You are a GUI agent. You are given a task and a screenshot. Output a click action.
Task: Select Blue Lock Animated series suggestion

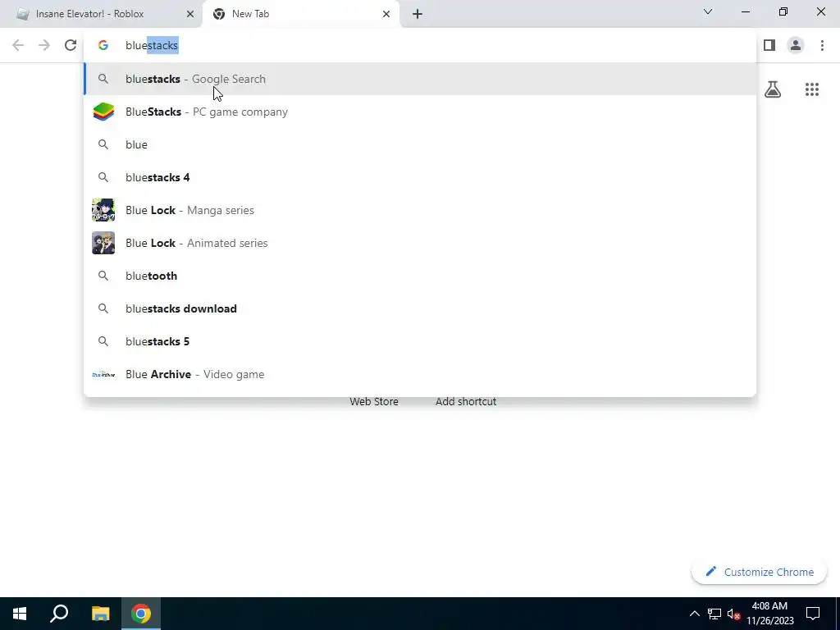tap(420, 243)
